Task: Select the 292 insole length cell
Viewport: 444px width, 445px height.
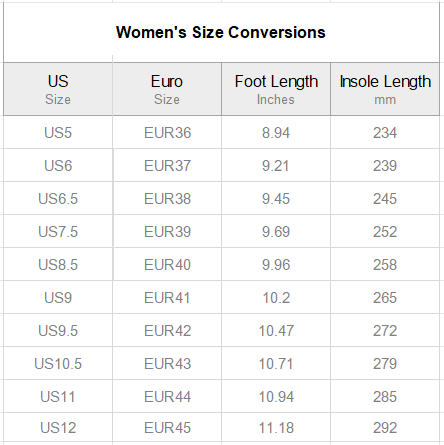Action: 385,428
